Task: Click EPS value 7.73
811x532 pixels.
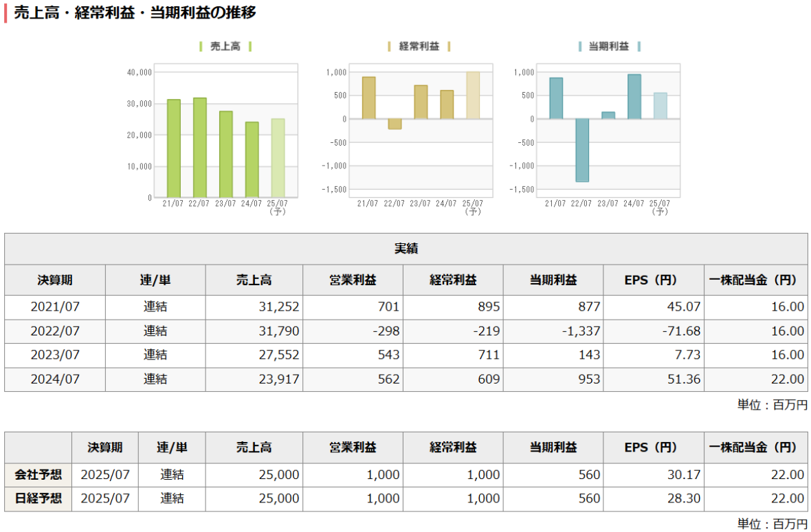Action: [x=689, y=355]
